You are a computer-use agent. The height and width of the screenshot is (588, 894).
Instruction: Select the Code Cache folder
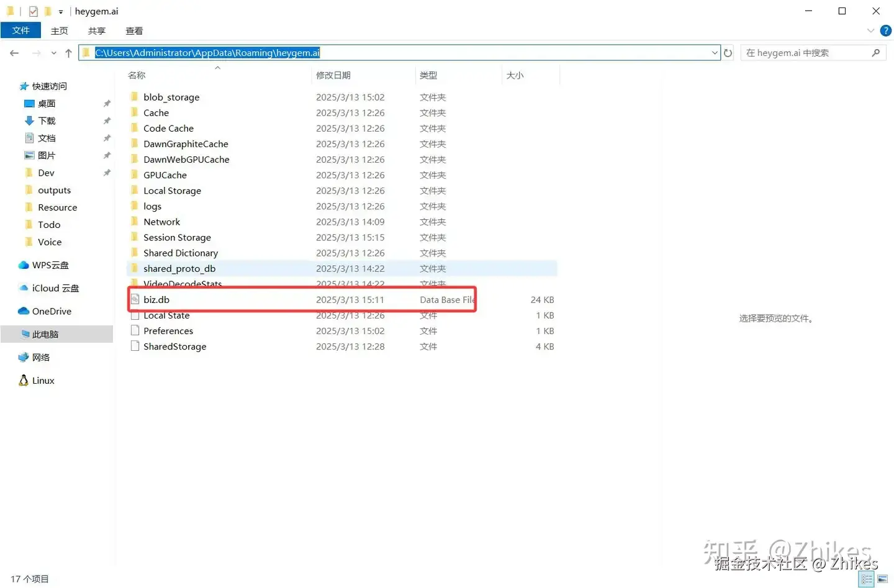coord(168,128)
